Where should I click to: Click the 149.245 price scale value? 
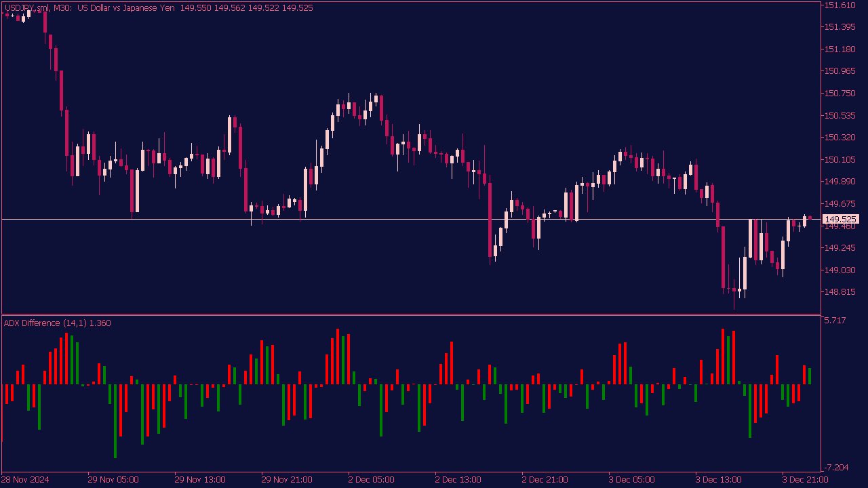click(840, 248)
